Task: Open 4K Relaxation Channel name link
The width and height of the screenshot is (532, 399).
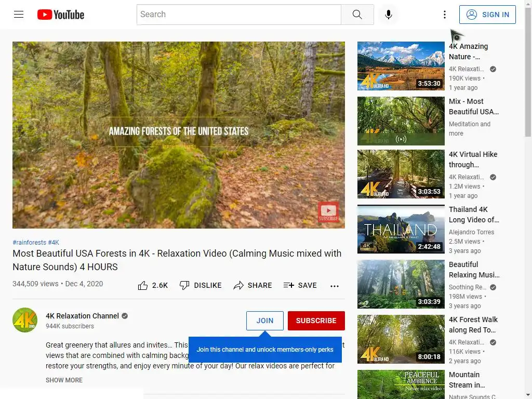Action: [x=83, y=316]
